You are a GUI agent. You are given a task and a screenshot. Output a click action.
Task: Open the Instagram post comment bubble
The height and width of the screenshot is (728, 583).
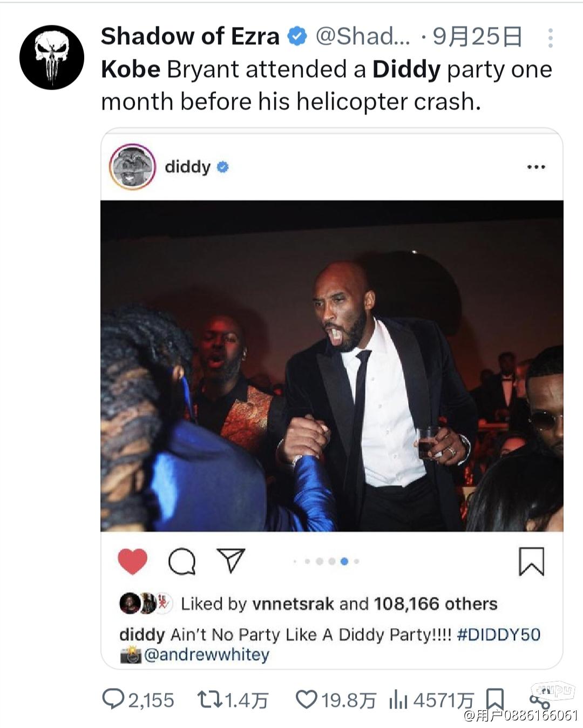pos(182,562)
